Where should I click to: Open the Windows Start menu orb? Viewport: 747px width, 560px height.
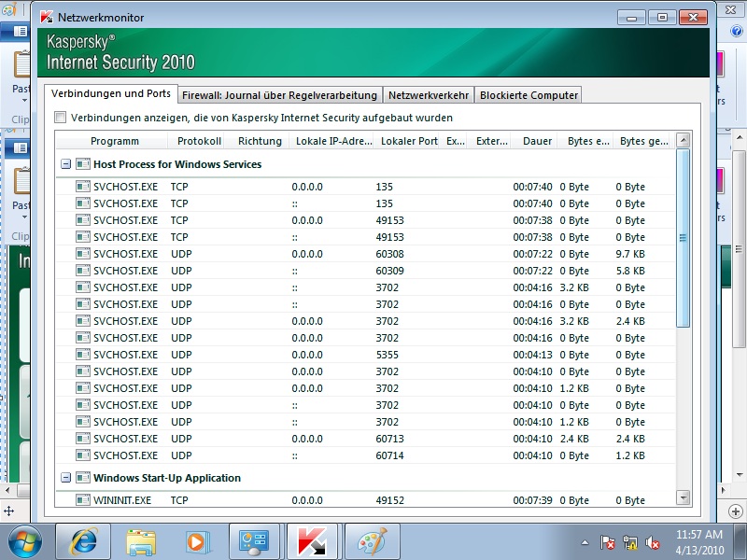[25, 541]
